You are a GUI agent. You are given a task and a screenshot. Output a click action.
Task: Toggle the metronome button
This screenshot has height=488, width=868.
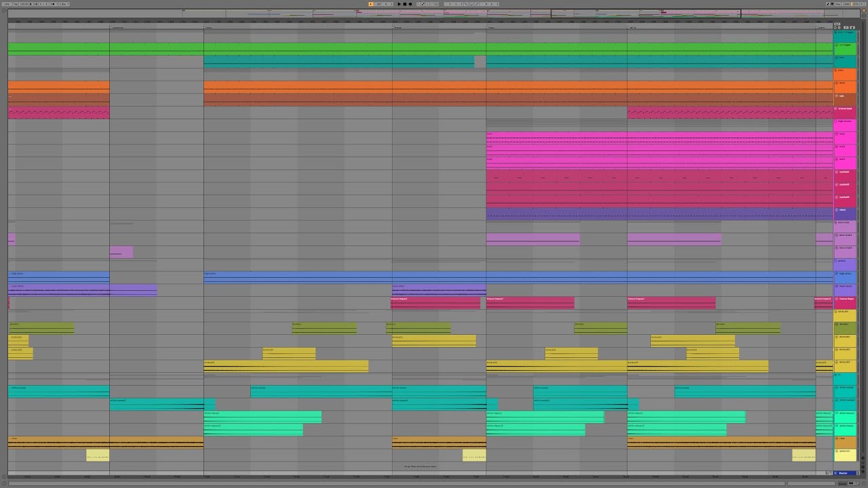(x=54, y=4)
